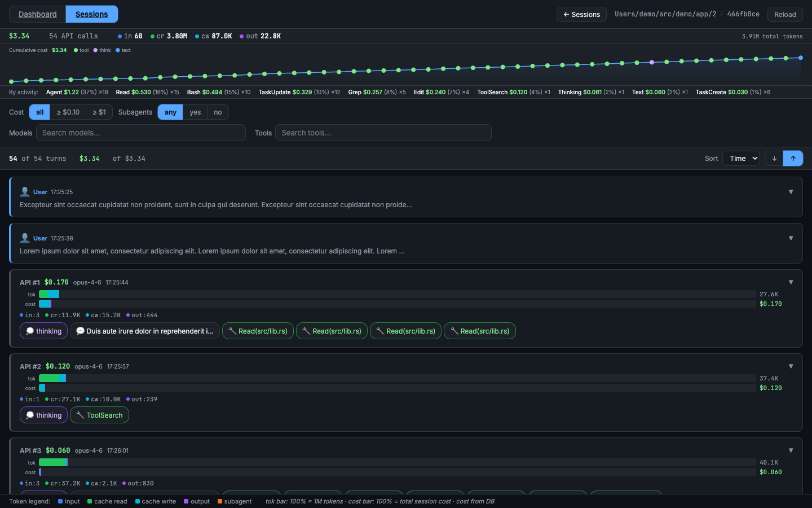Viewport: 812px width, 508px height.
Task: Click 'Agent $1.22 (37%) ×19' activity entry
Action: [x=77, y=92]
